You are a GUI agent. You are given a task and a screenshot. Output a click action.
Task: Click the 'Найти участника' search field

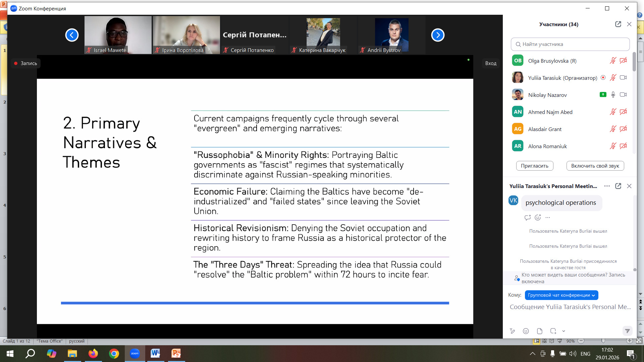[x=570, y=44]
